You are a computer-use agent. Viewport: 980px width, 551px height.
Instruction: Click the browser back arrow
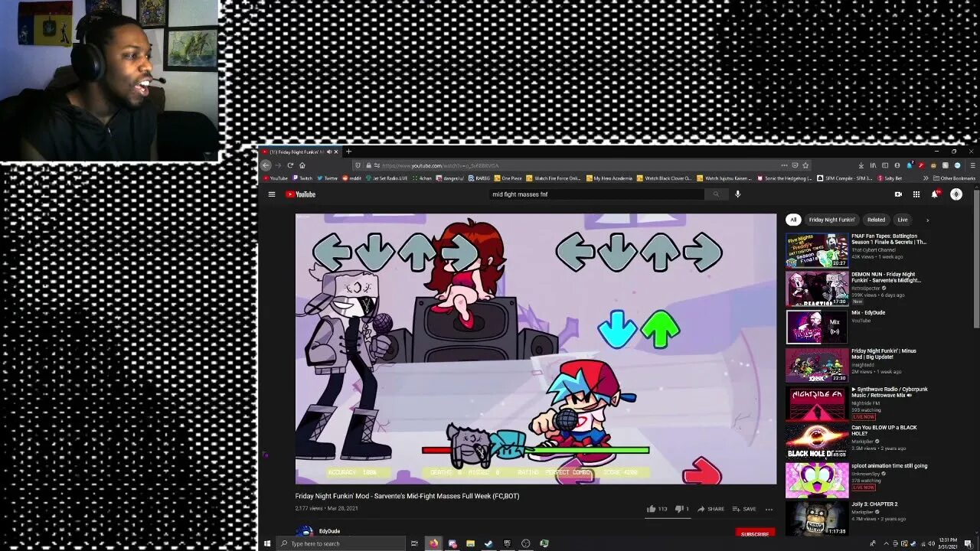coord(266,165)
